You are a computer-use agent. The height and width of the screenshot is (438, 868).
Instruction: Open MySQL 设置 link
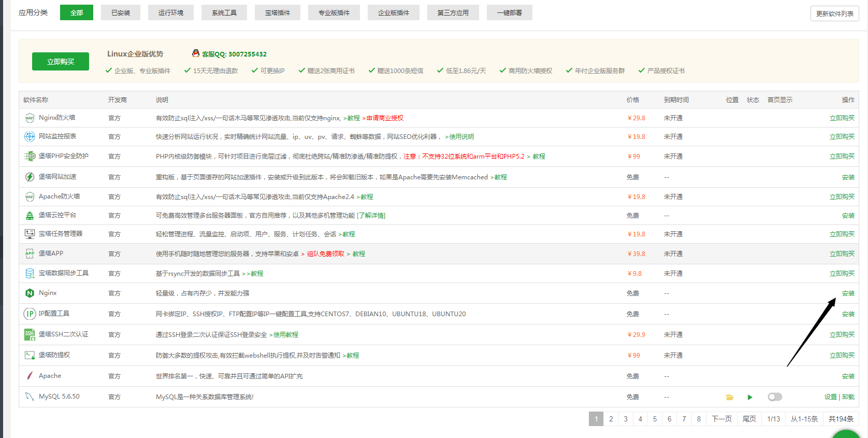(x=831, y=397)
